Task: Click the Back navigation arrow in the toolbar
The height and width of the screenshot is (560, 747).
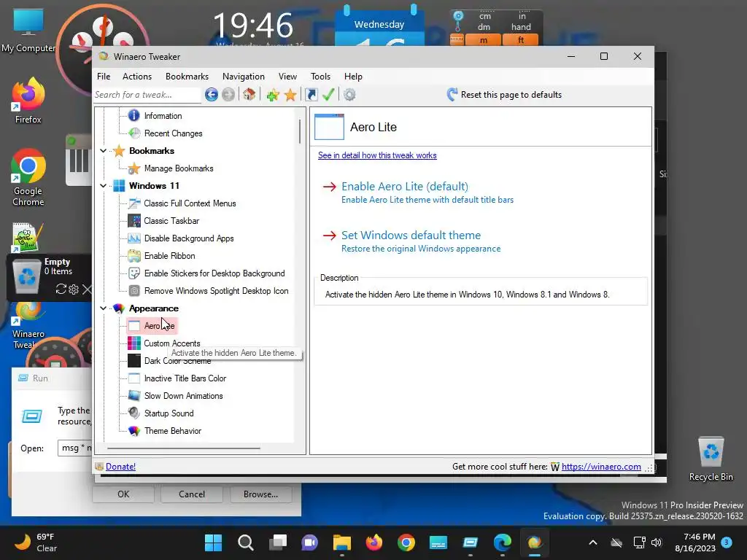Action: coord(212,95)
